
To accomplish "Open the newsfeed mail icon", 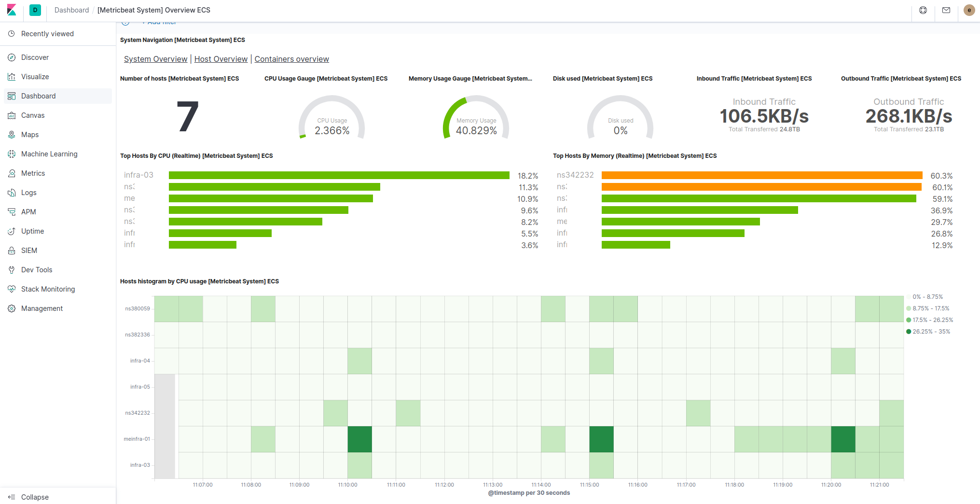I will [x=946, y=10].
